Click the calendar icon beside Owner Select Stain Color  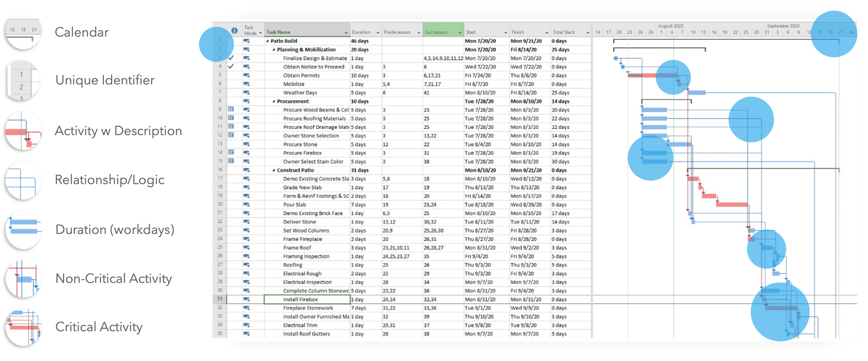[x=230, y=161]
